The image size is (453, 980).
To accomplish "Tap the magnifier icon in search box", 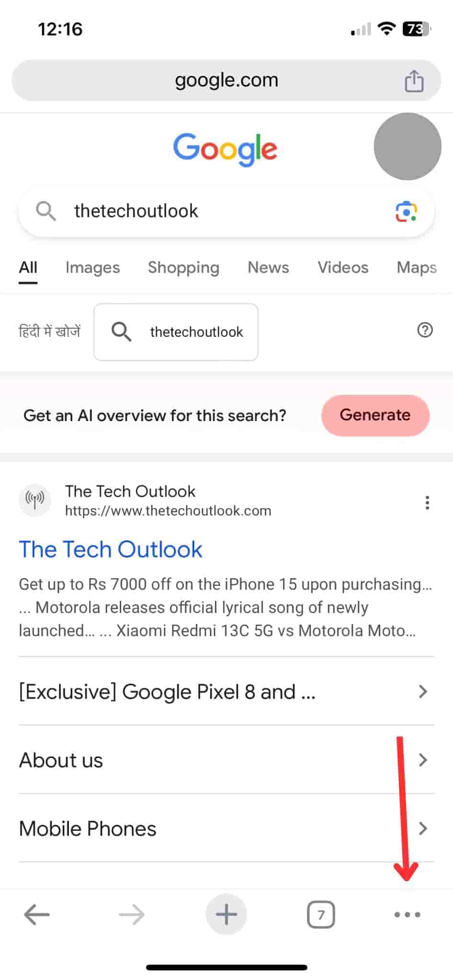I will click(46, 211).
